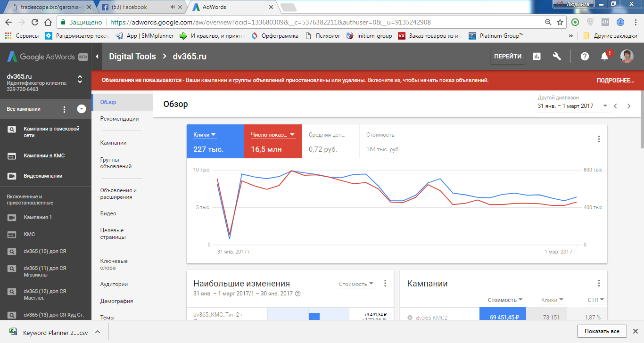This screenshot has width=644, height=343.
Task: Open Наибольшие изменения card three-dot menu
Action: (x=385, y=283)
